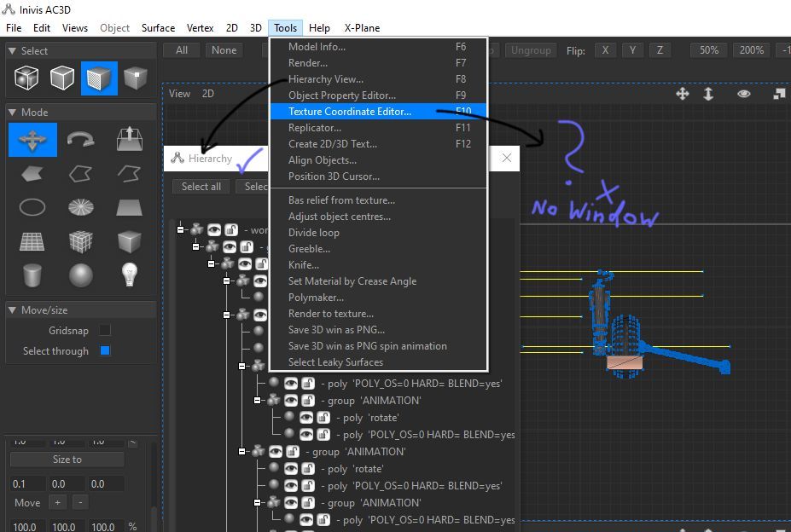Click the Move plus button
Image resolution: width=791 pixels, height=532 pixels.
pyautogui.click(x=57, y=502)
